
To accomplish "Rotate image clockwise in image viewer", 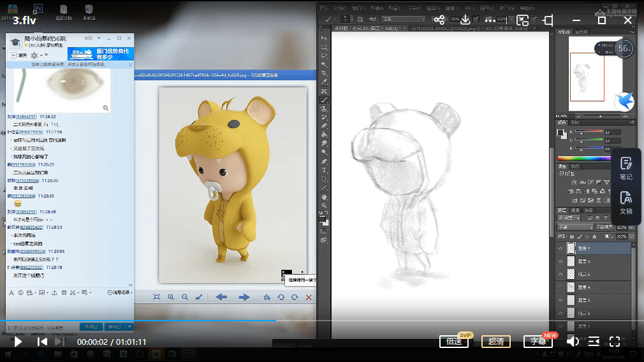I will click(295, 297).
